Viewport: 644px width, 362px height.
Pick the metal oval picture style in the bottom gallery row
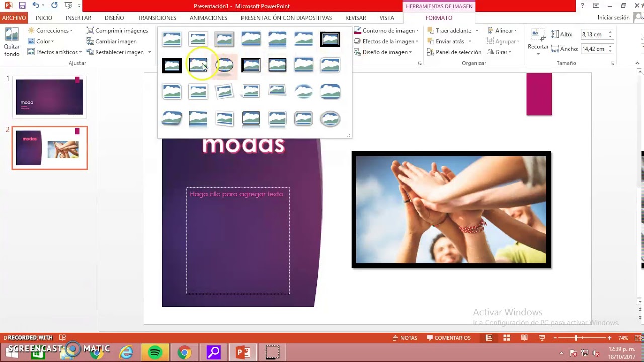pyautogui.click(x=330, y=119)
